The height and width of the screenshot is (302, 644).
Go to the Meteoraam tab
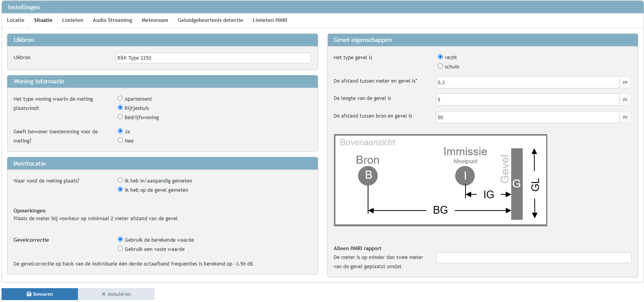click(x=155, y=20)
